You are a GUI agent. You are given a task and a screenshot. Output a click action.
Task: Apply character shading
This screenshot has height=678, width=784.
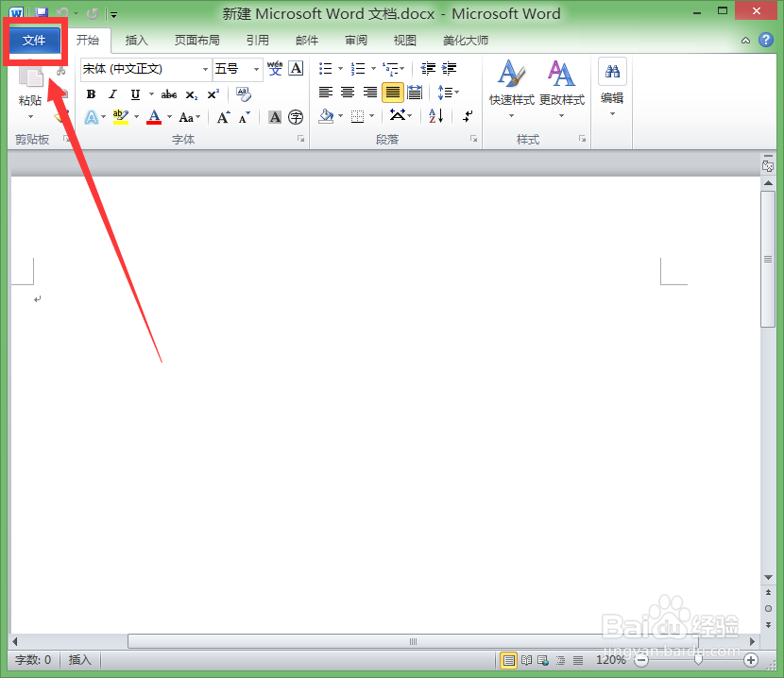275,117
